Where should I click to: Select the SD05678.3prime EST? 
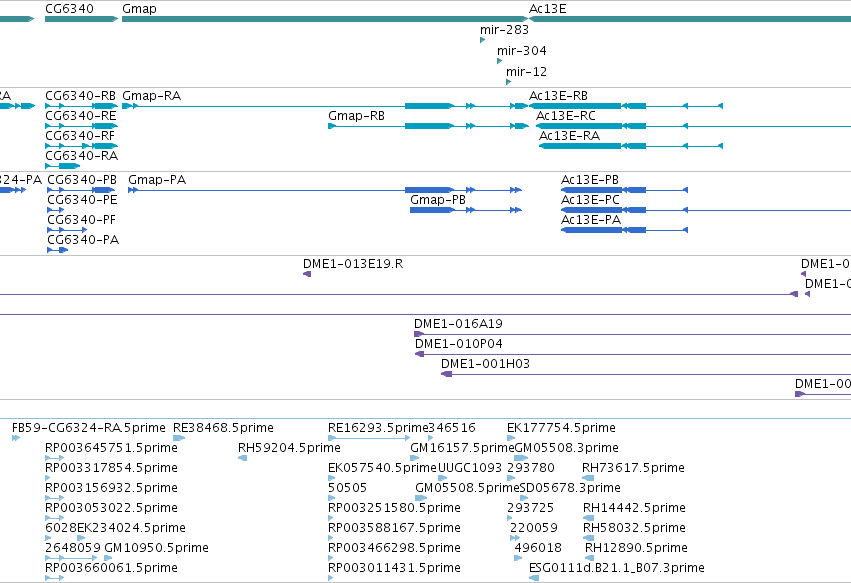coord(524,498)
